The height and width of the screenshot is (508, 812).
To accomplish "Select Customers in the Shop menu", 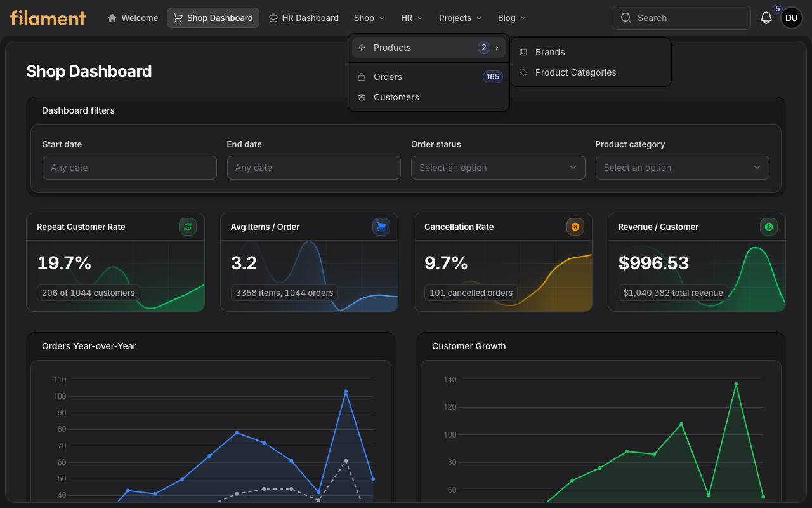I will coord(429,97).
